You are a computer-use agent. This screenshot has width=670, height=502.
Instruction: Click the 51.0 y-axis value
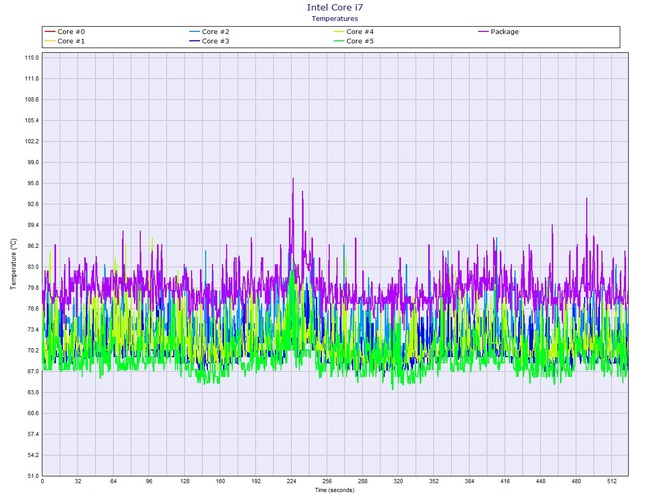[33, 476]
